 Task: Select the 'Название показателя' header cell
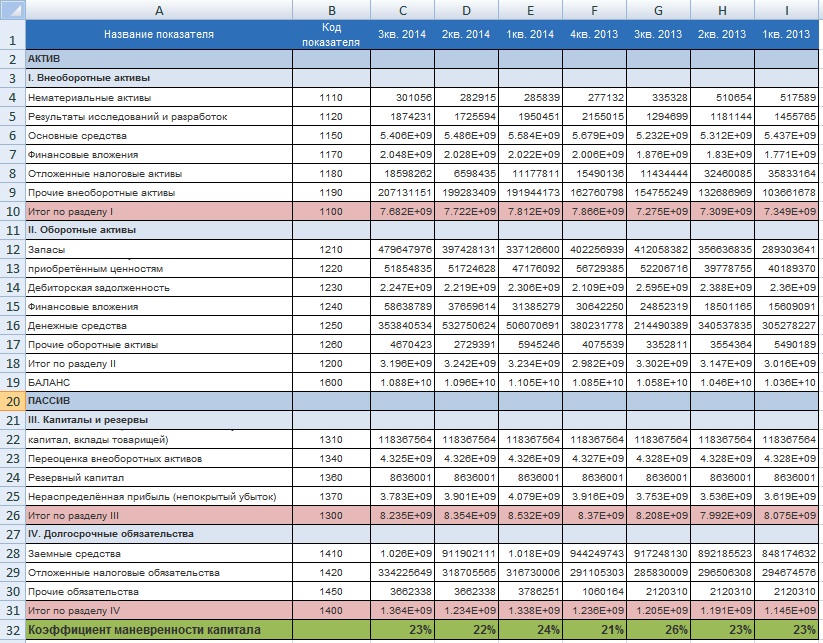pyautogui.click(x=158, y=35)
